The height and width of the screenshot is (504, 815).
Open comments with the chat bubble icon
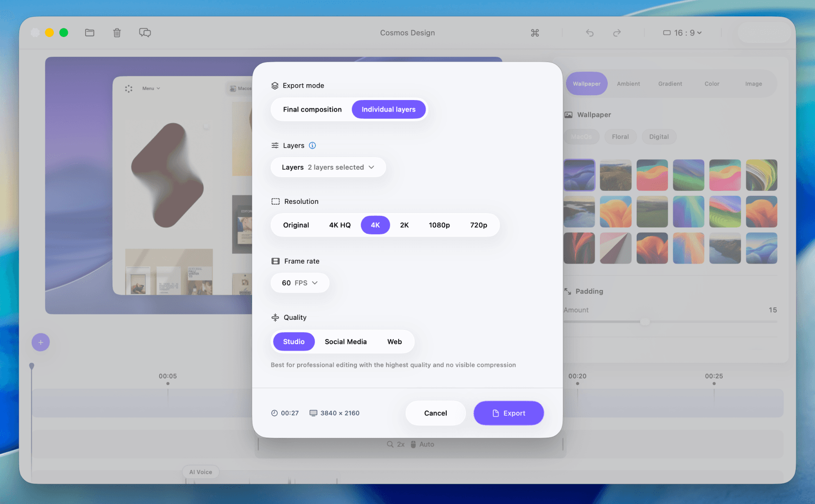145,33
